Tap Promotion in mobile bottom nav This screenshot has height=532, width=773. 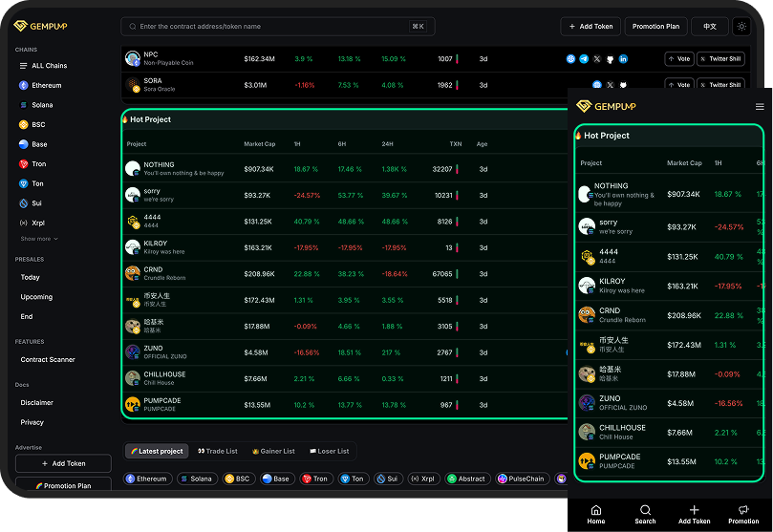(743, 515)
